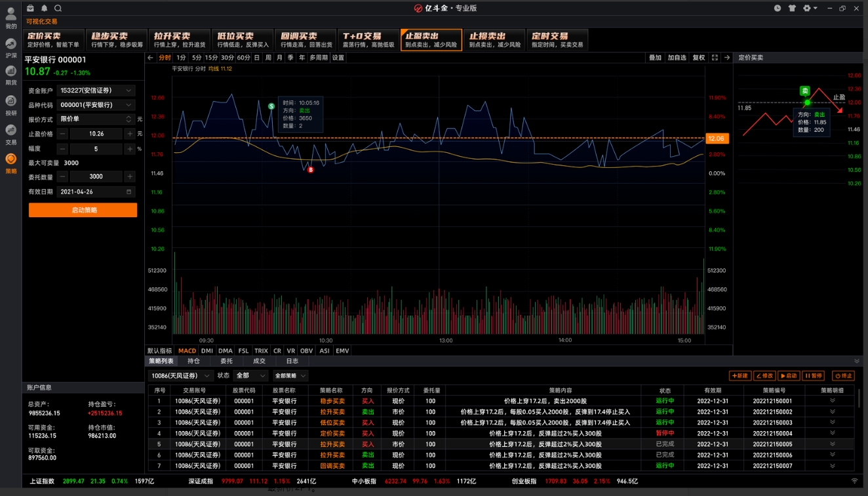Open the 报价方式 限价单 dropdown
868x496 pixels.
click(x=96, y=119)
